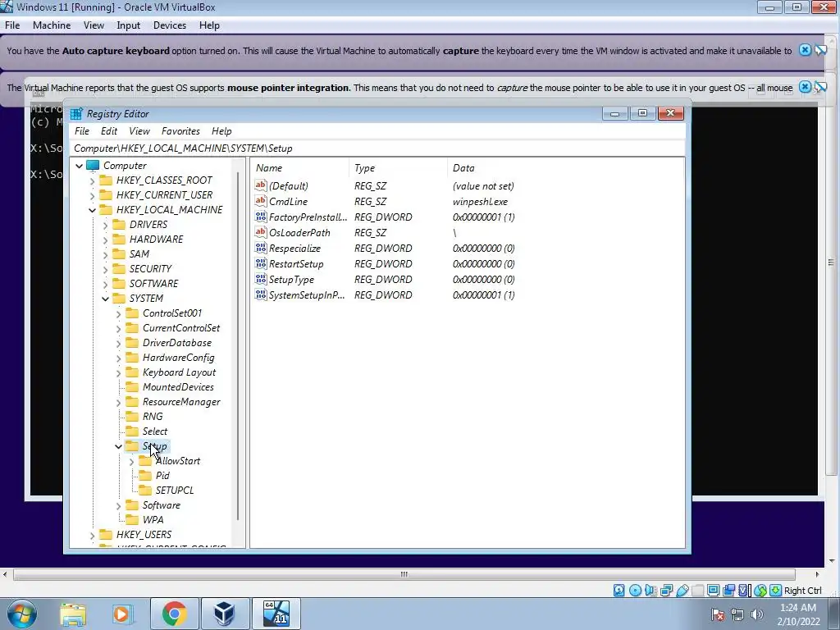This screenshot has width=840, height=630.
Task: Select the HardwareConfig key
Action: tap(178, 358)
